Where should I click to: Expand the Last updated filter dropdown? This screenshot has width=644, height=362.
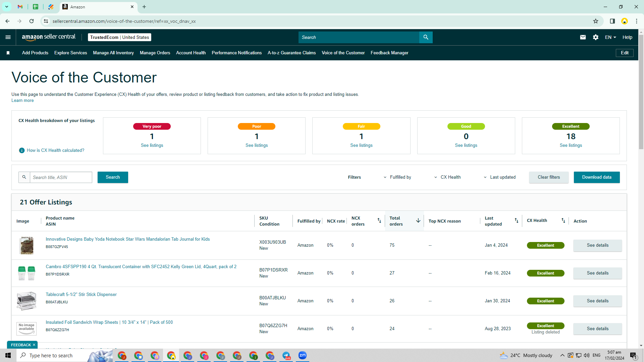[499, 177]
